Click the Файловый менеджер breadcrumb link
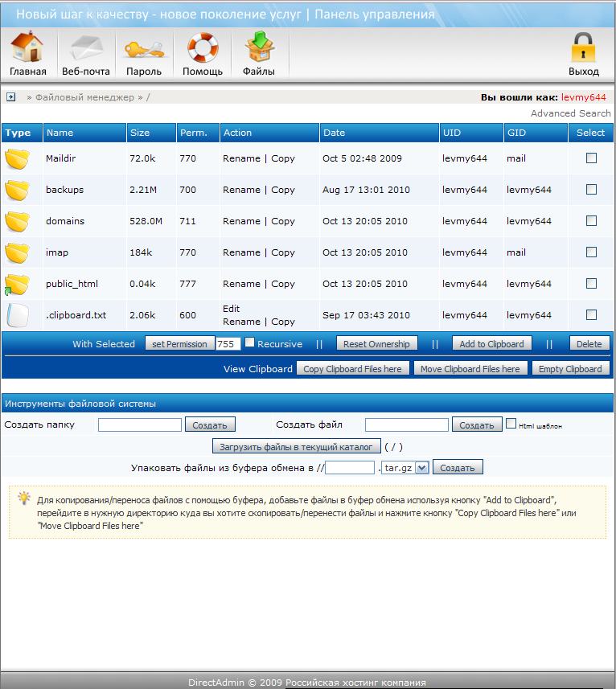Viewport: 616px width, 689px height. [x=84, y=97]
